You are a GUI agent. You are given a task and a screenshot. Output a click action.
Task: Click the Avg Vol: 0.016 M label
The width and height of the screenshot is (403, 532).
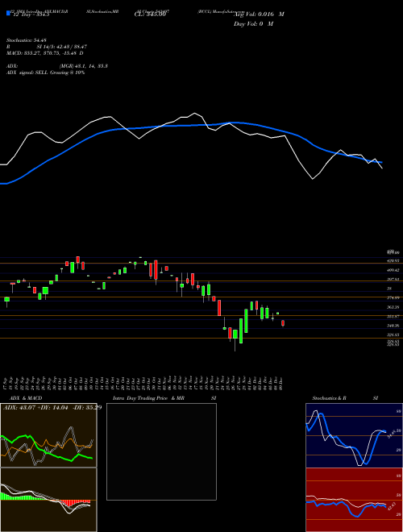[x=259, y=15]
